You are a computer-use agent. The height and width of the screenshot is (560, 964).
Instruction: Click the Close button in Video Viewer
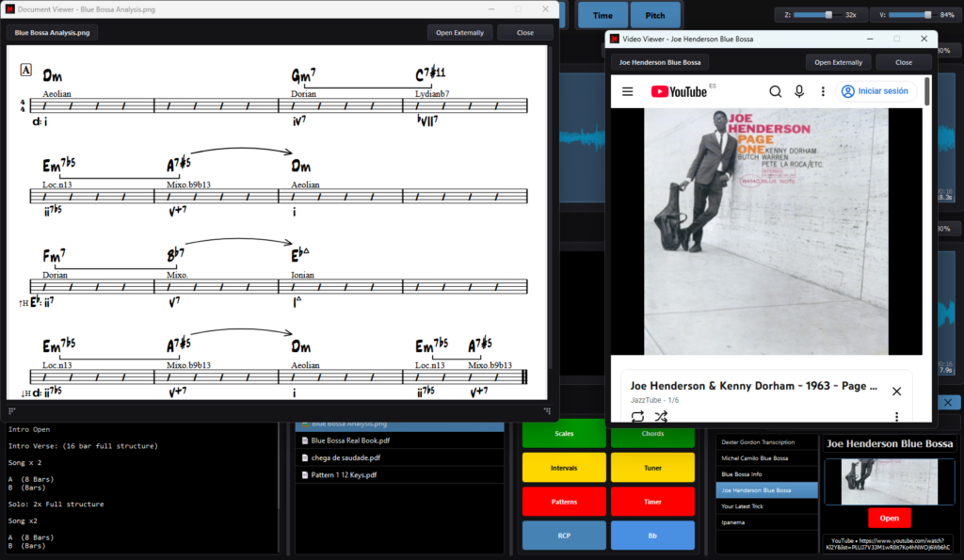904,62
